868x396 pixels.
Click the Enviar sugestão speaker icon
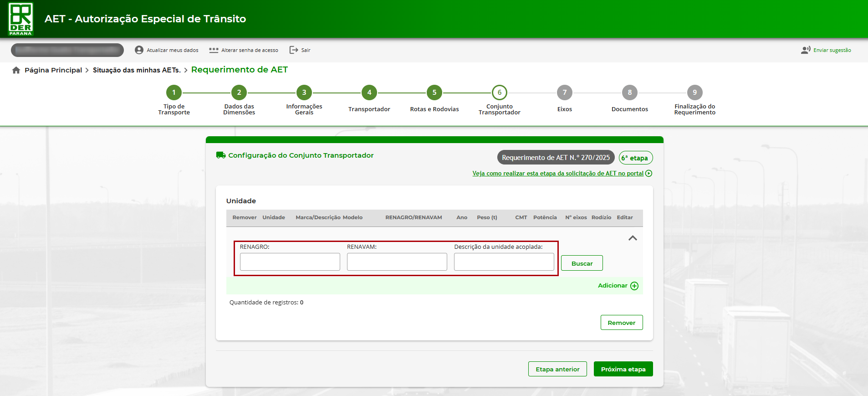pyautogui.click(x=806, y=50)
